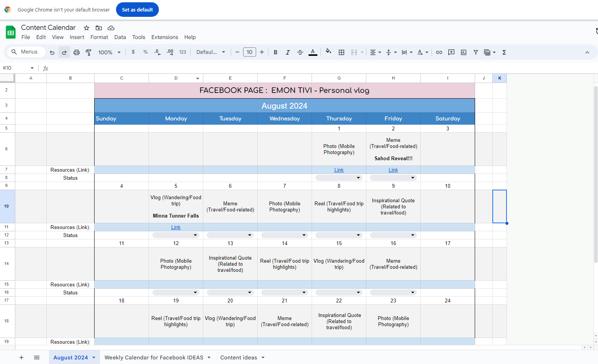Viewport: 598px width, 364px height.
Task: Show the all sheets list icon
Action: tap(37, 357)
